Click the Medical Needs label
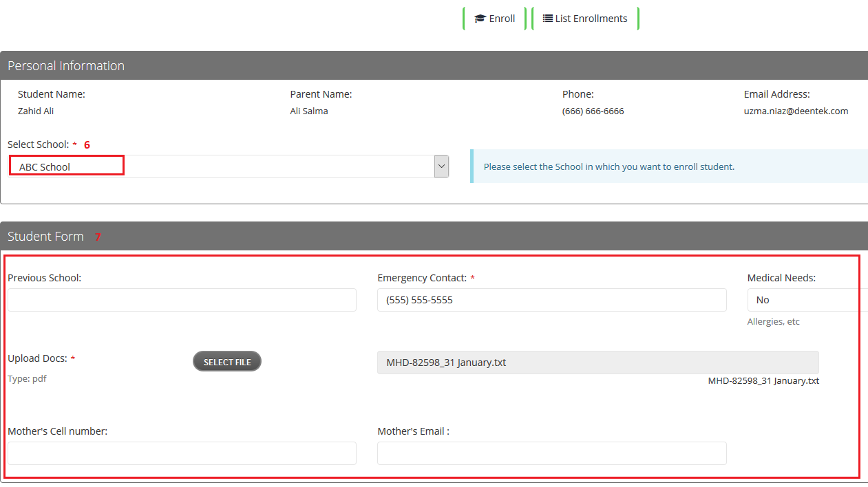This screenshot has width=868, height=487. point(781,278)
